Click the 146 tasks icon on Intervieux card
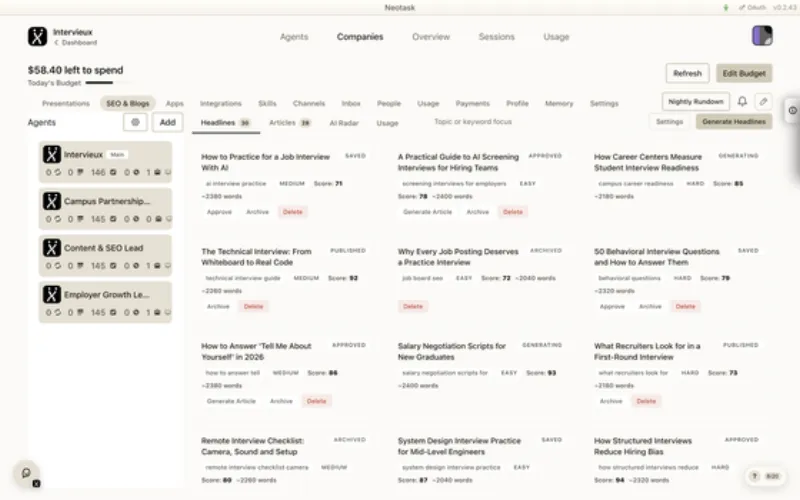This screenshot has height=500, width=800. pyautogui.click(x=113, y=172)
